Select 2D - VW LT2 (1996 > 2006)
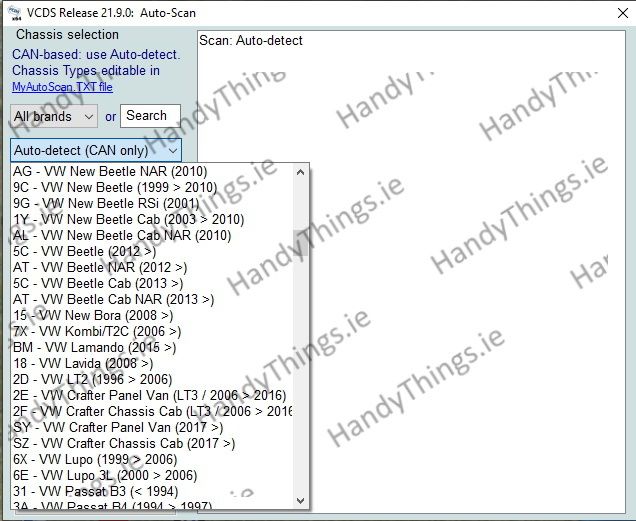This screenshot has width=636, height=521. (x=152, y=379)
